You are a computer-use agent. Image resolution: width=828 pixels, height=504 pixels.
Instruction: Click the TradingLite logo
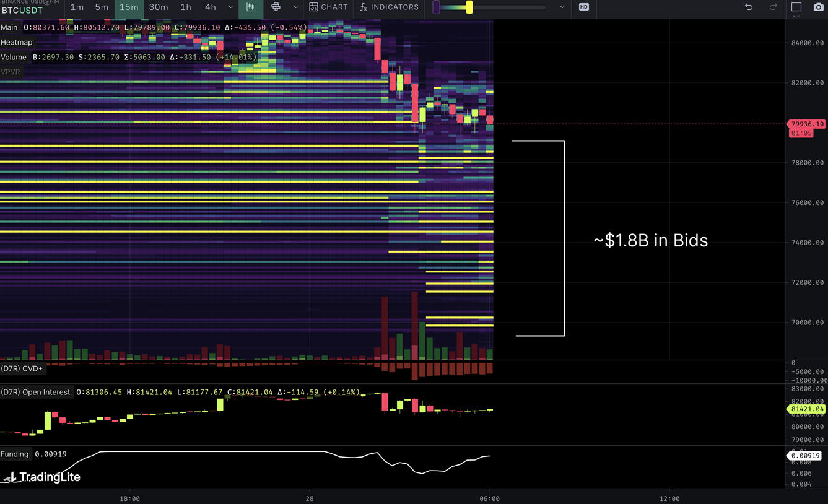[x=41, y=477]
